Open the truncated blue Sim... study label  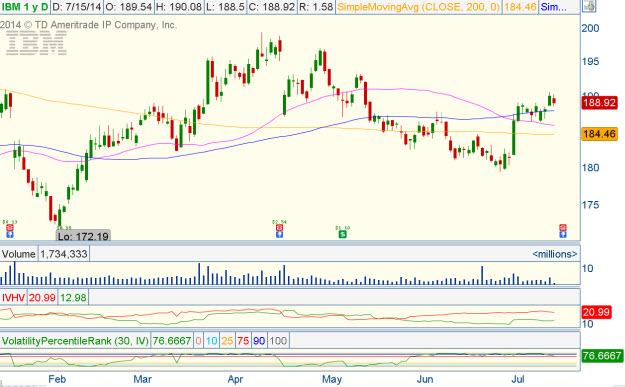(x=554, y=7)
